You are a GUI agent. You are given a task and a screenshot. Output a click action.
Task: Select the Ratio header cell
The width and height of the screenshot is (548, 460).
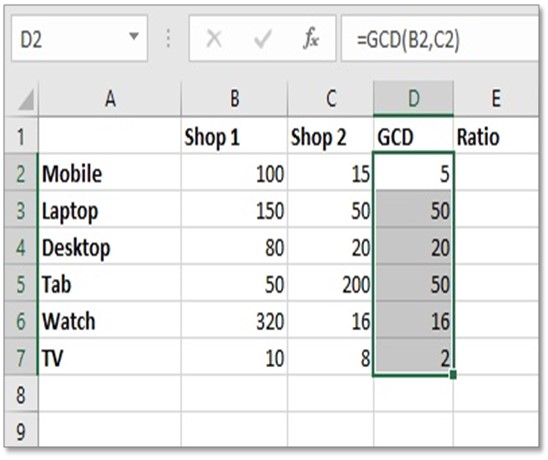click(x=496, y=136)
